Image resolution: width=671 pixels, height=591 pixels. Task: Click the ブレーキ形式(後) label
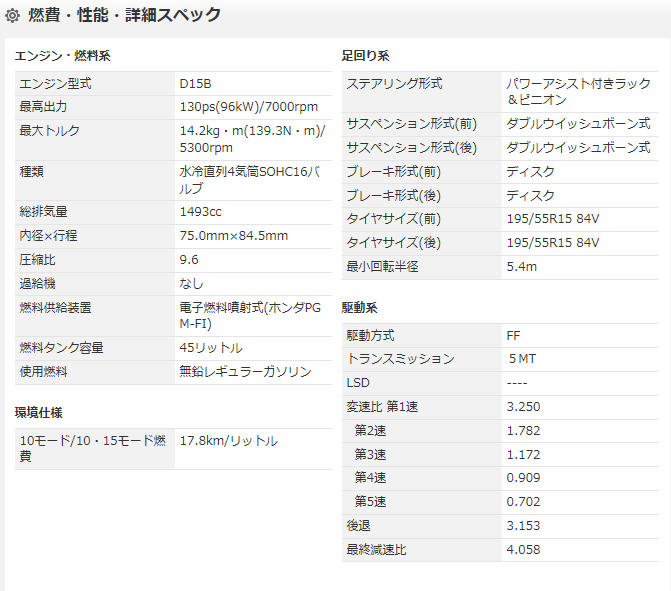394,196
